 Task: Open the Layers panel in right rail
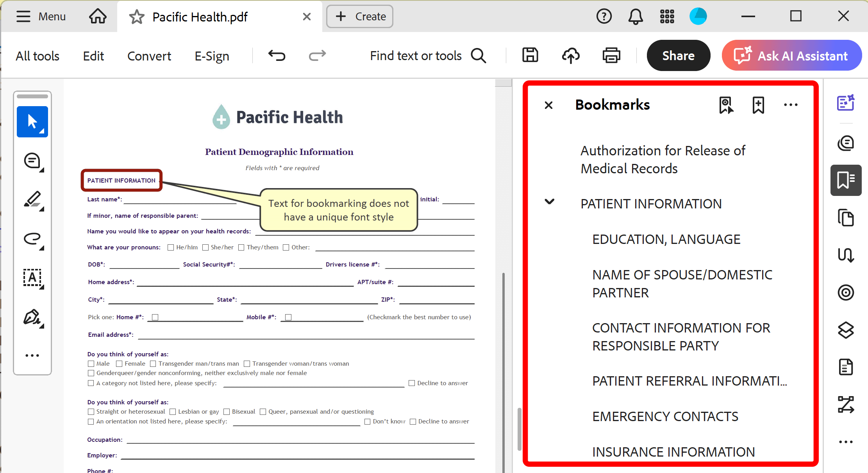coord(846,330)
